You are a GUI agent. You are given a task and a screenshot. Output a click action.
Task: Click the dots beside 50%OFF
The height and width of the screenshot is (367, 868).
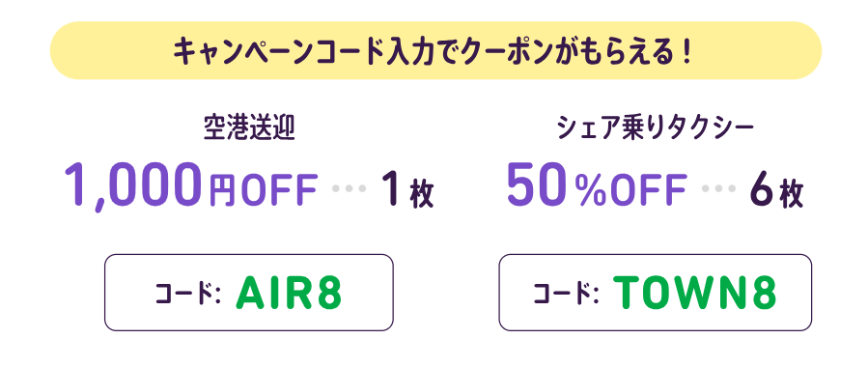[718, 188]
